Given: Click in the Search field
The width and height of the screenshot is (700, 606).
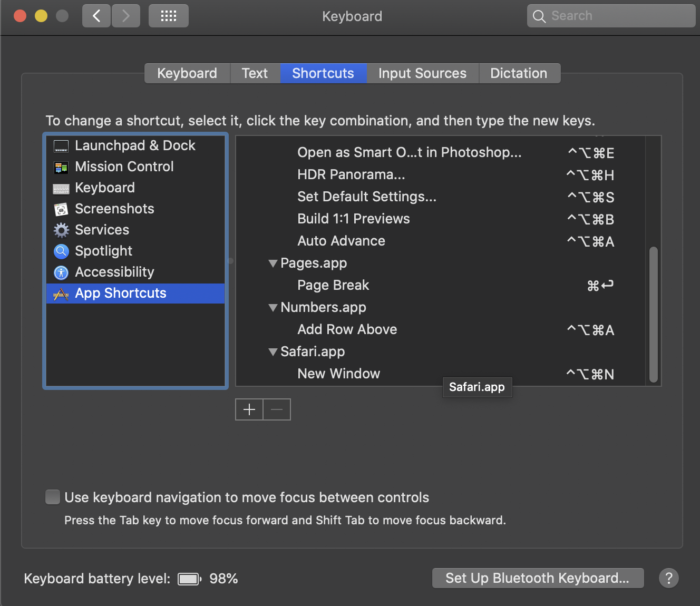Looking at the screenshot, I should [x=611, y=16].
